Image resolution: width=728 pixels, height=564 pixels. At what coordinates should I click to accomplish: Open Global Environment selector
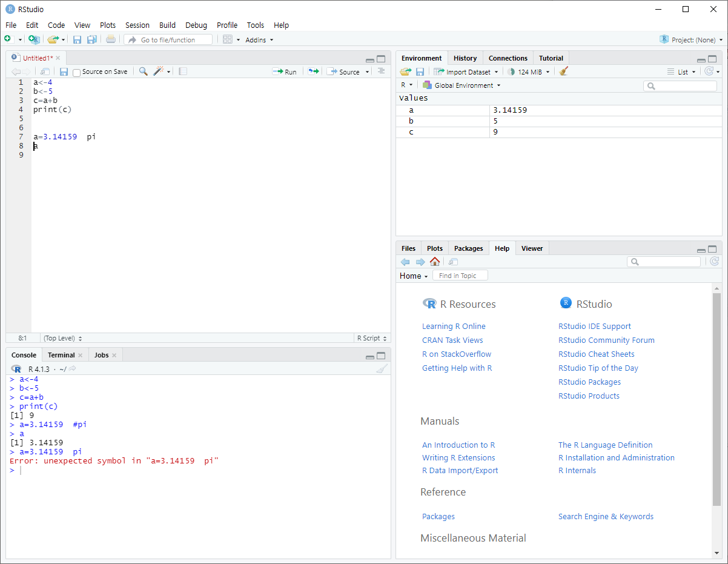coord(462,85)
